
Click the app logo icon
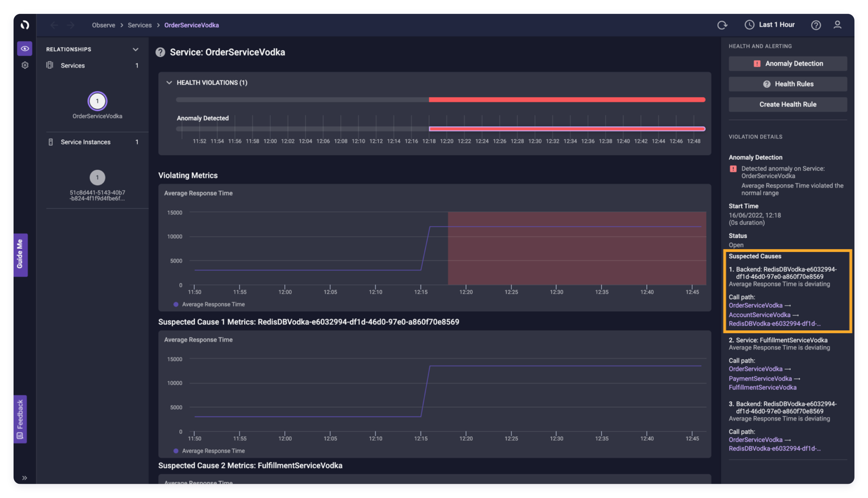pos(25,25)
